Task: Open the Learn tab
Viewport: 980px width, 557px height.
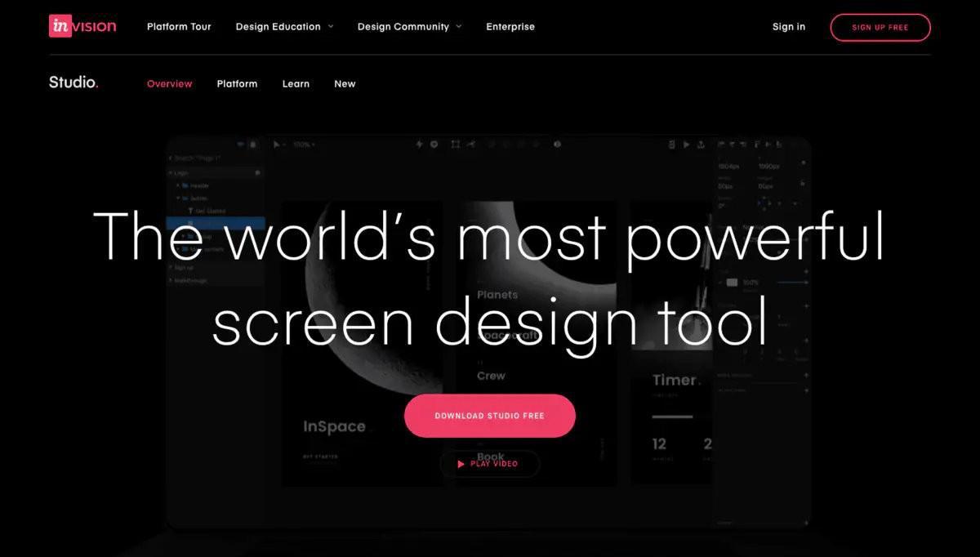Action: click(x=296, y=83)
